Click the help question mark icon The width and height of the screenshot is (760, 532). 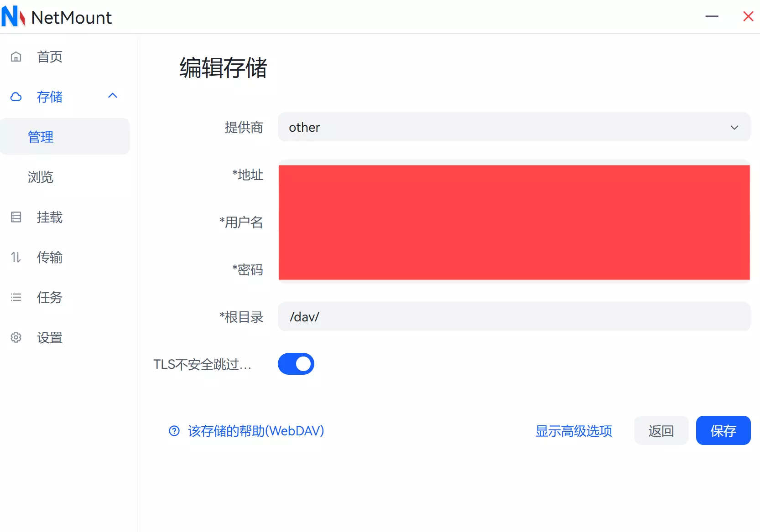click(174, 431)
